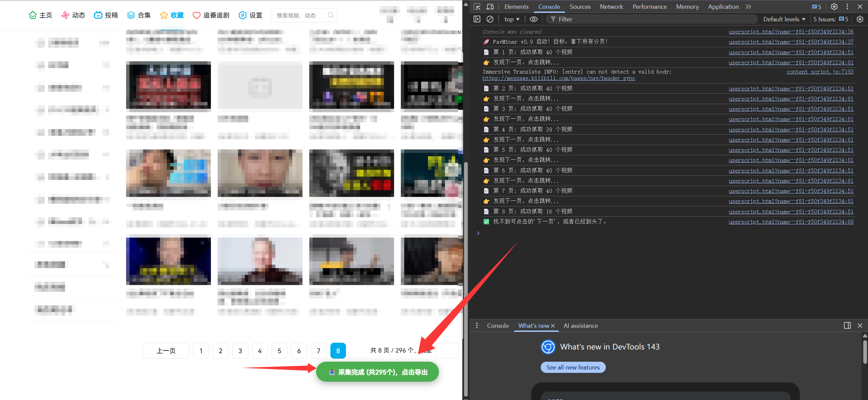Toggle the console sidebar panel icon

[x=477, y=19]
